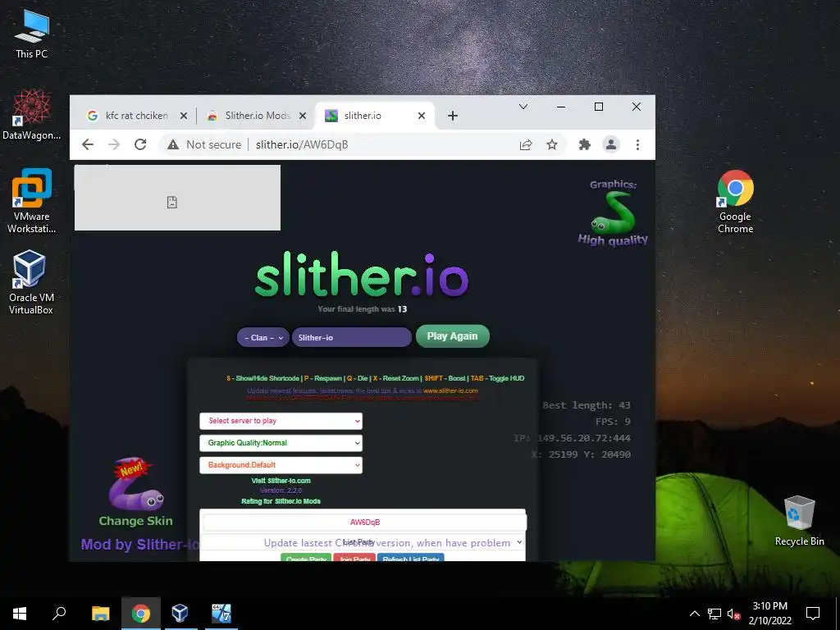
Task: Click broken ad placeholder image
Action: point(177,198)
